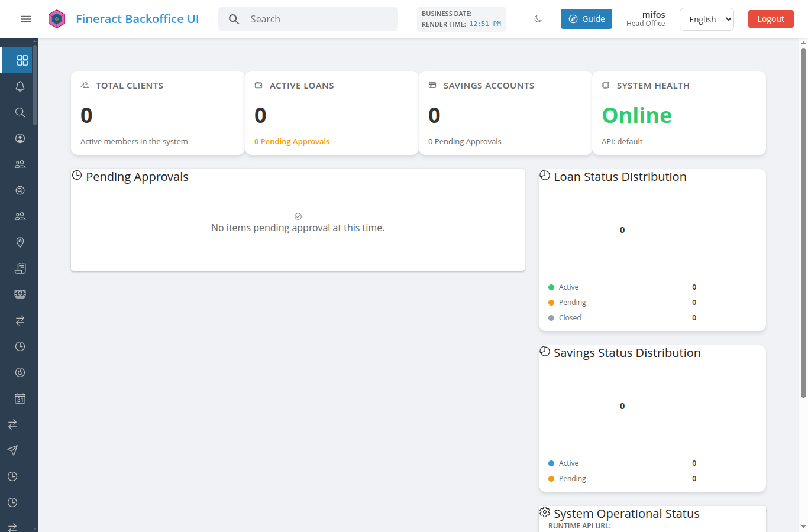This screenshot has height=532, width=808.
Task: Click 'No items pending approval at this time.'
Action: click(x=298, y=228)
